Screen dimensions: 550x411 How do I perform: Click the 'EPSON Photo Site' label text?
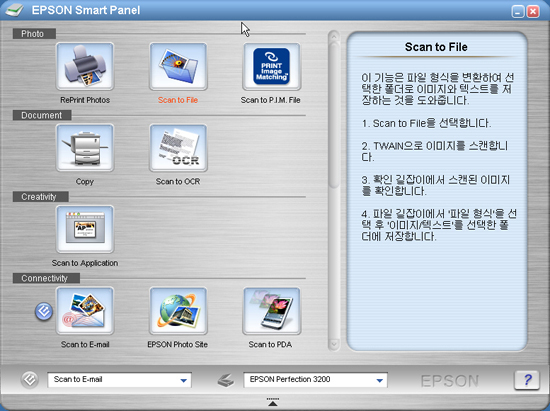tap(177, 344)
